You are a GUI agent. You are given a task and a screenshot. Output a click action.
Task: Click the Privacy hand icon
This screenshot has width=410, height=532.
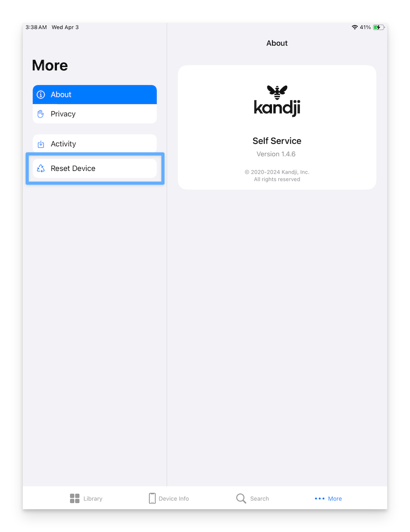click(x=41, y=114)
